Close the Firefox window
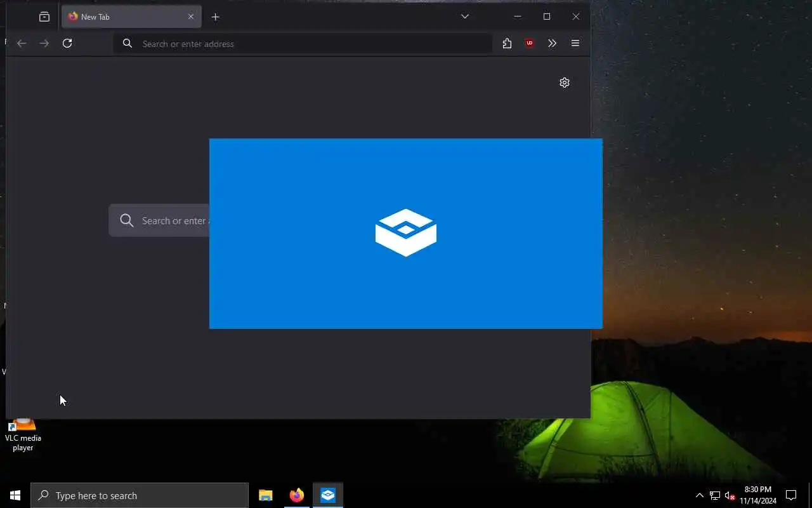Viewport: 812px width, 508px height. [x=576, y=17]
